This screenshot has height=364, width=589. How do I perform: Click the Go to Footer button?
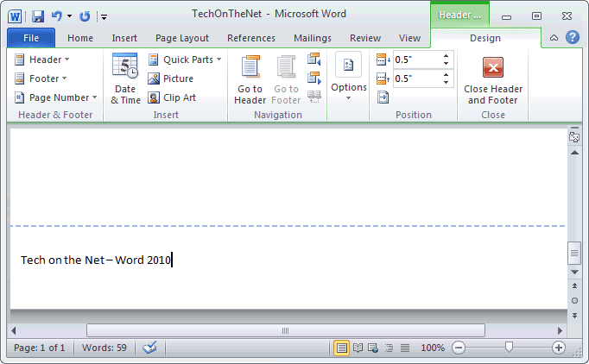pyautogui.click(x=286, y=79)
